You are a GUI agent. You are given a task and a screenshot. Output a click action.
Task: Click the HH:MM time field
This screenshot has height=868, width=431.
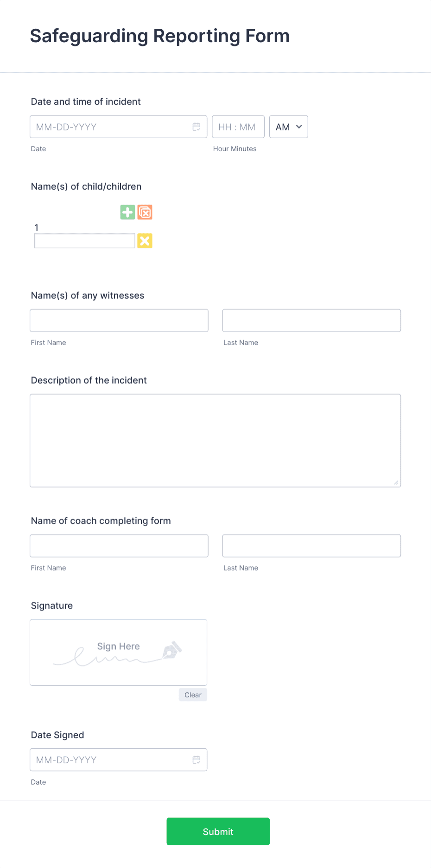[x=238, y=127]
